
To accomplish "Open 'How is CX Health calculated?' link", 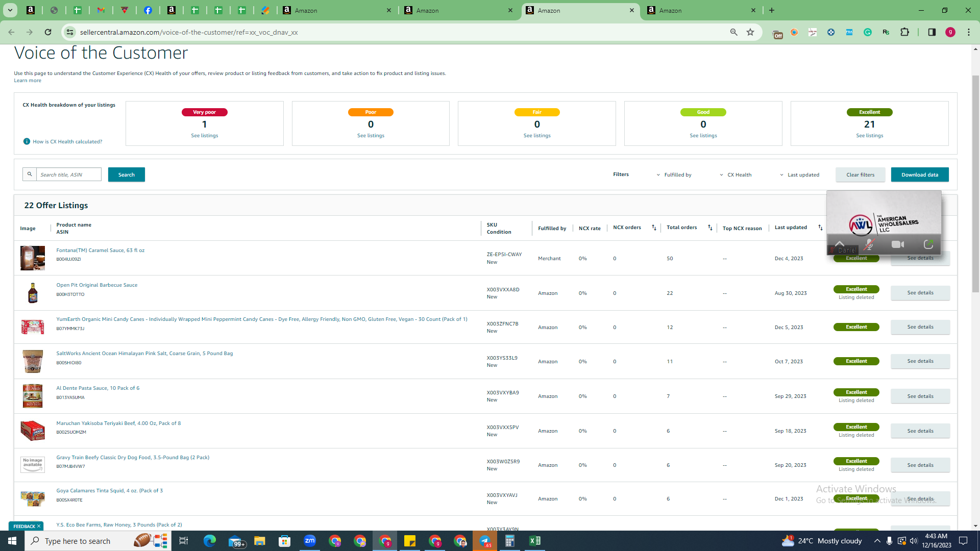I will (67, 142).
